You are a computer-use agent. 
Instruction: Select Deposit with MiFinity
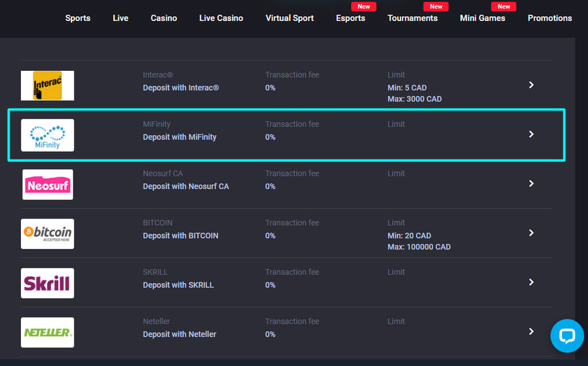pyautogui.click(x=180, y=137)
